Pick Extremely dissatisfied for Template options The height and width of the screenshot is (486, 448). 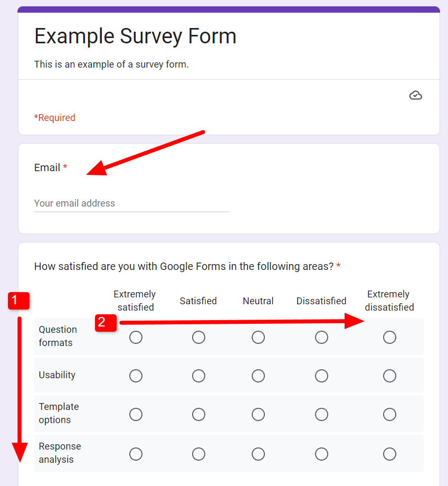(x=389, y=414)
